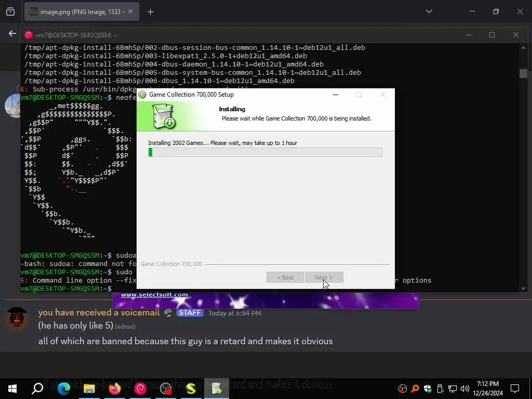Click the '-bash: sudoa: command not' line

[x=78, y=263]
